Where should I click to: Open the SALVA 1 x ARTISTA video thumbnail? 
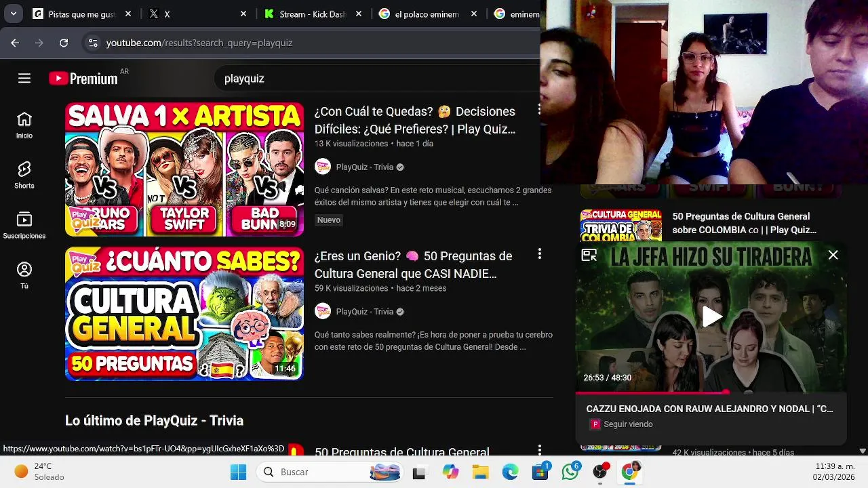tap(184, 169)
